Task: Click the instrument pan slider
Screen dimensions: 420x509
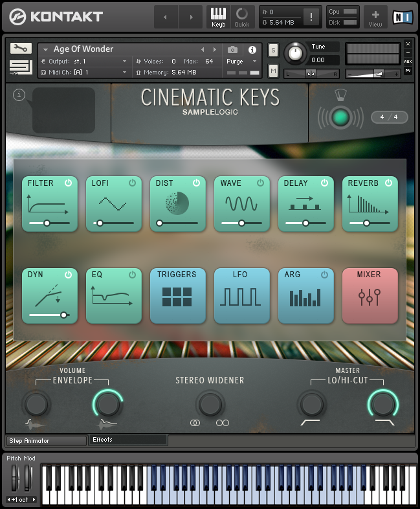Action: (311, 74)
